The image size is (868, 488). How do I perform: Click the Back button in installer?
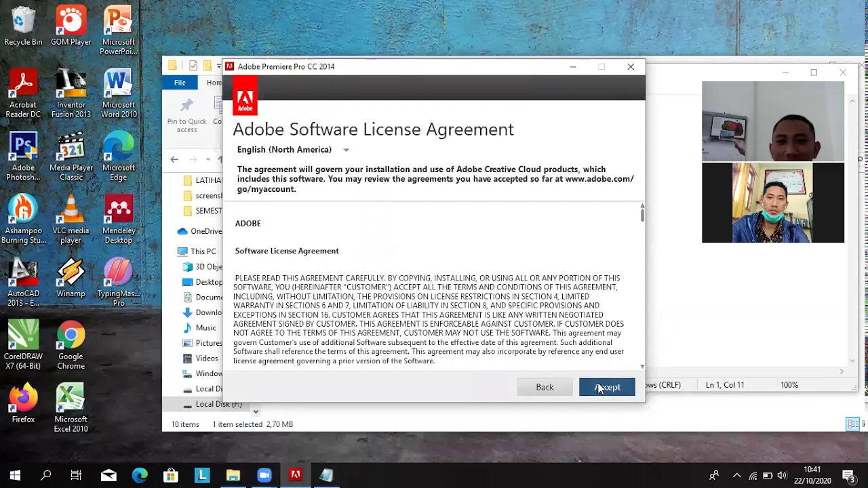coord(545,387)
